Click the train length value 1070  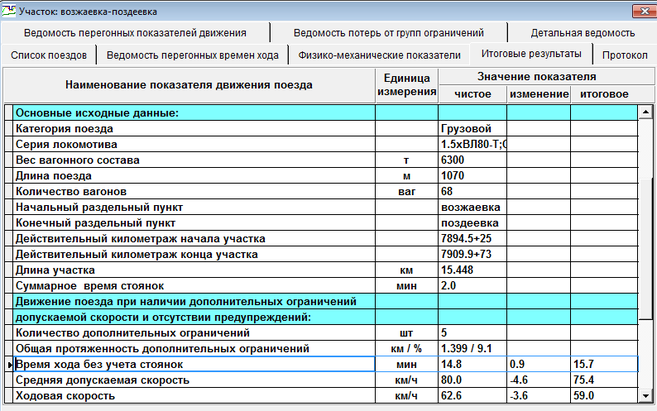pos(453,176)
